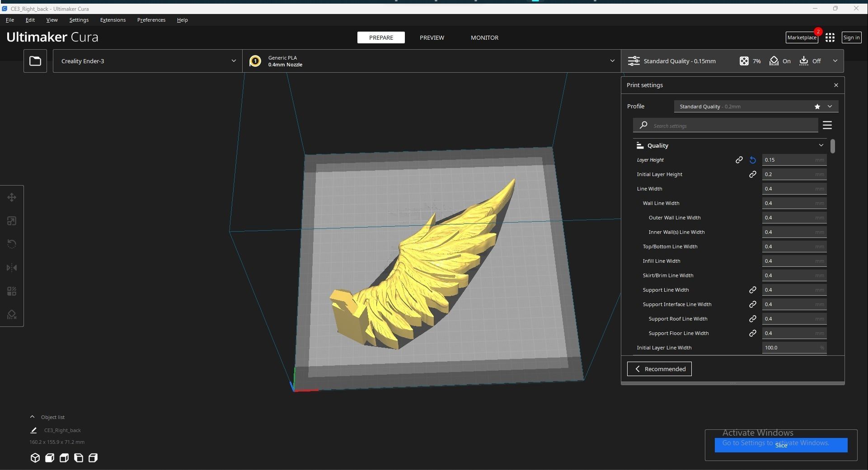
Task: Open the Profile dropdown chevron
Action: click(x=830, y=107)
